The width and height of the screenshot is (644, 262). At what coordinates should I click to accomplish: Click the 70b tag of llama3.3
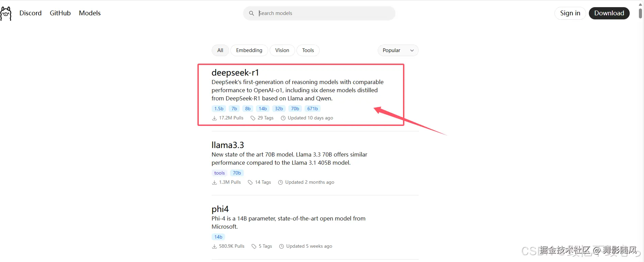pos(237,173)
